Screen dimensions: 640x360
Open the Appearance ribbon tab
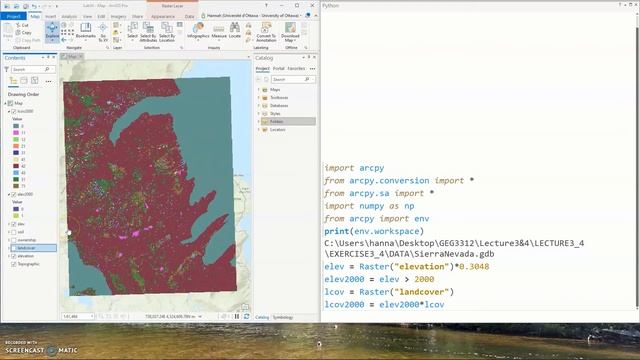[x=163, y=16]
